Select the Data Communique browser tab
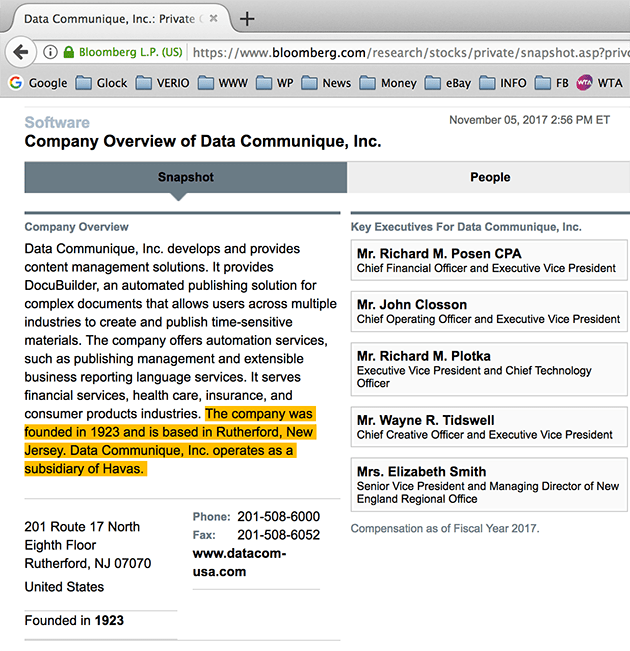 [x=110, y=18]
